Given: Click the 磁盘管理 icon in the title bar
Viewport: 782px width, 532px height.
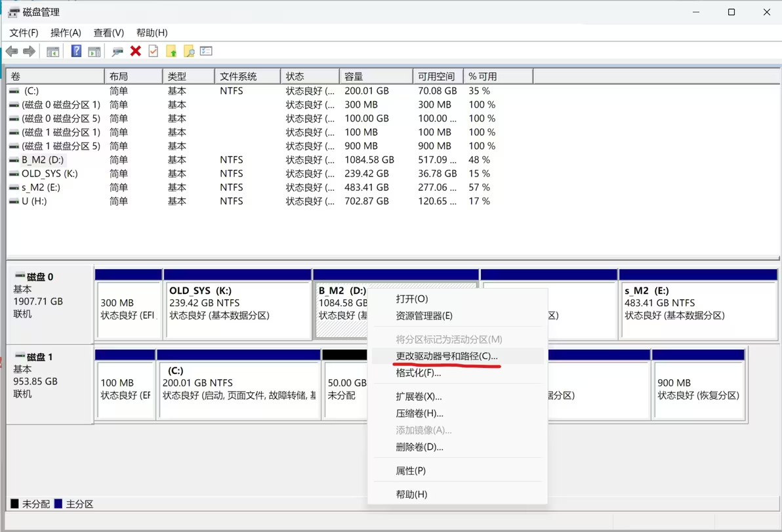Looking at the screenshot, I should click(x=12, y=11).
